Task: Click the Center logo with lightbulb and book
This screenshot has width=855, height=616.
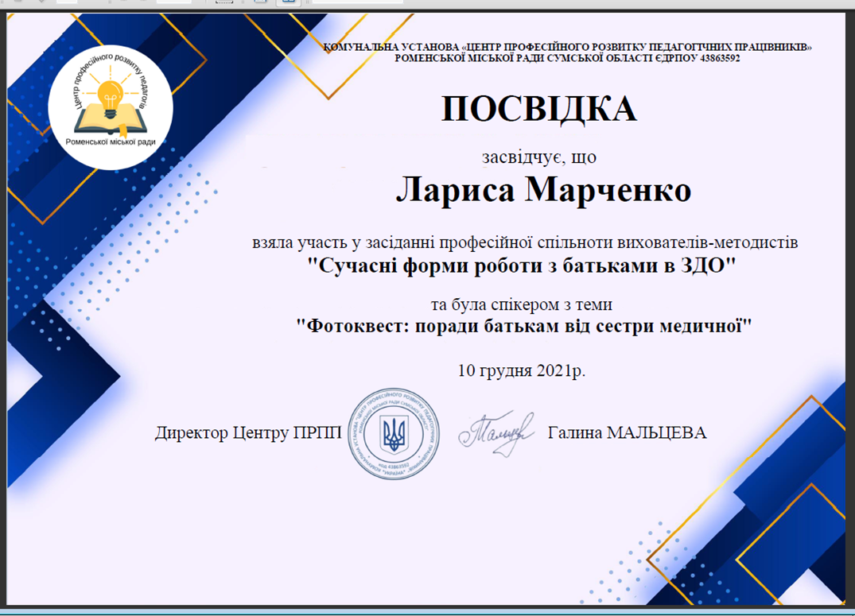Action: click(111, 105)
